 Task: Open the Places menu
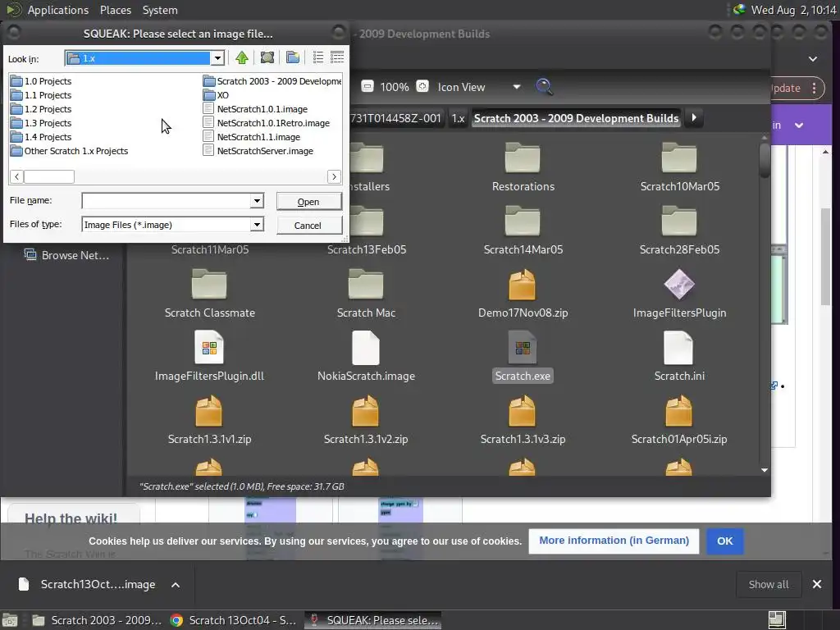click(115, 10)
